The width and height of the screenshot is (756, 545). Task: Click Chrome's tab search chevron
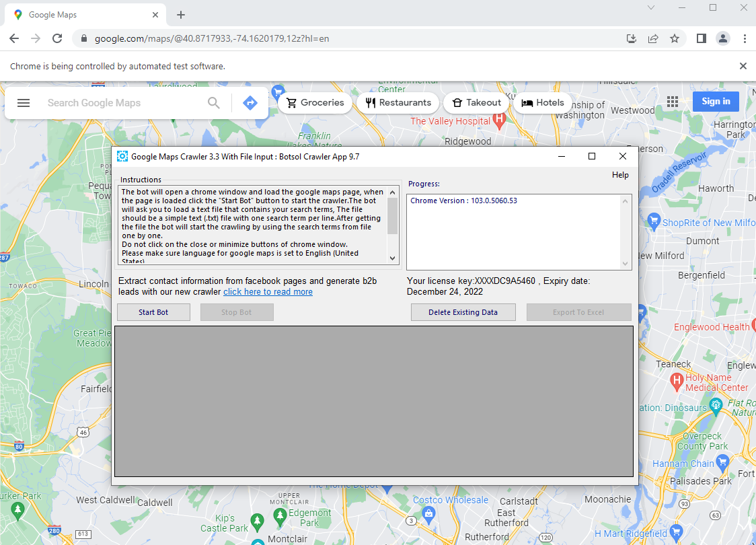651,7
